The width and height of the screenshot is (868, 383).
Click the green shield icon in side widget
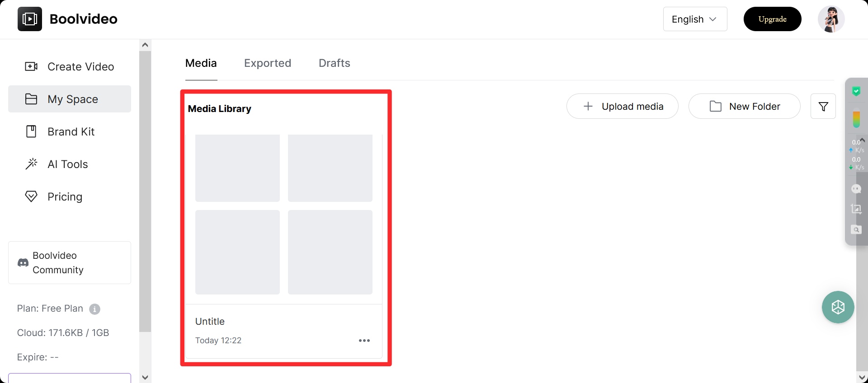(x=856, y=92)
